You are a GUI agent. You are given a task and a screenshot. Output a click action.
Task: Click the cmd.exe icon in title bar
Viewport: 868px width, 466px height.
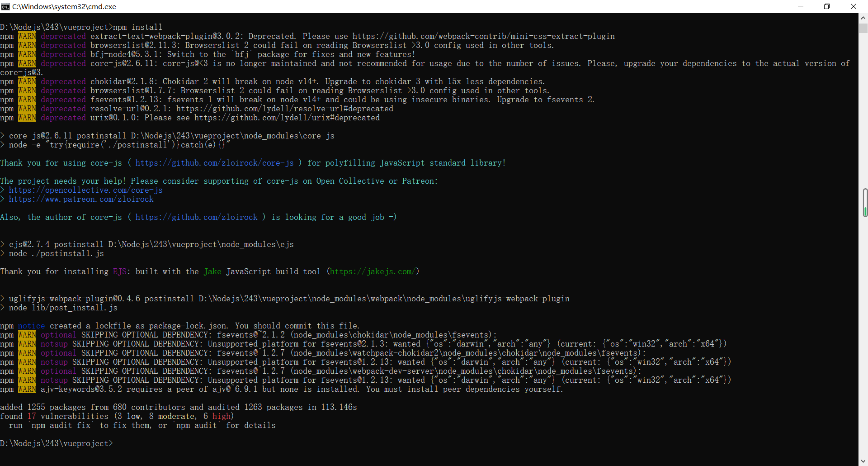[x=5, y=6]
